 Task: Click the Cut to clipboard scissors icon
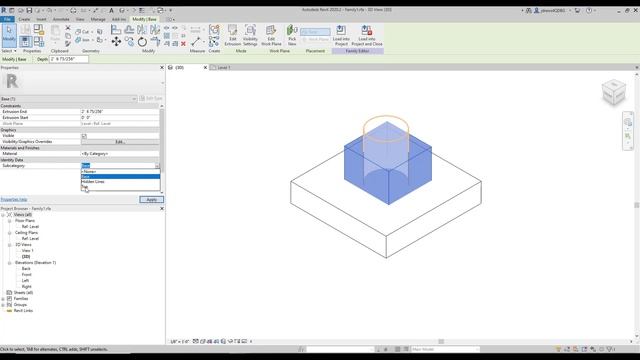pyautogui.click(x=68, y=28)
